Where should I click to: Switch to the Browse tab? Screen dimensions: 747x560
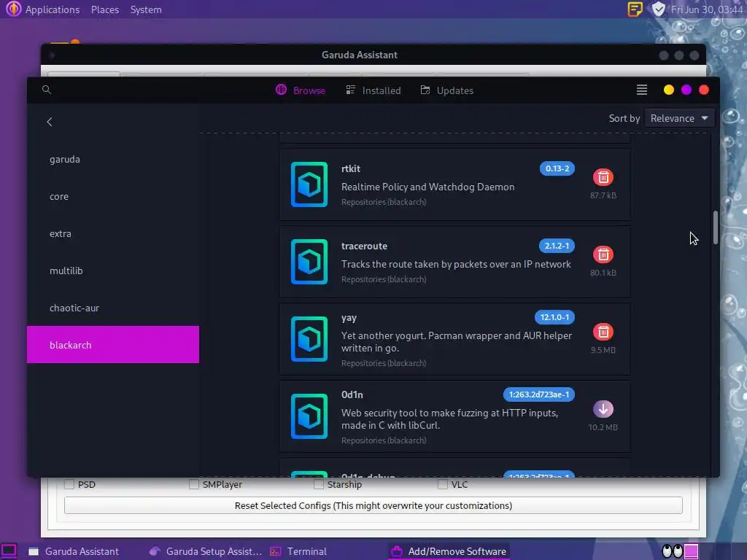coord(301,90)
